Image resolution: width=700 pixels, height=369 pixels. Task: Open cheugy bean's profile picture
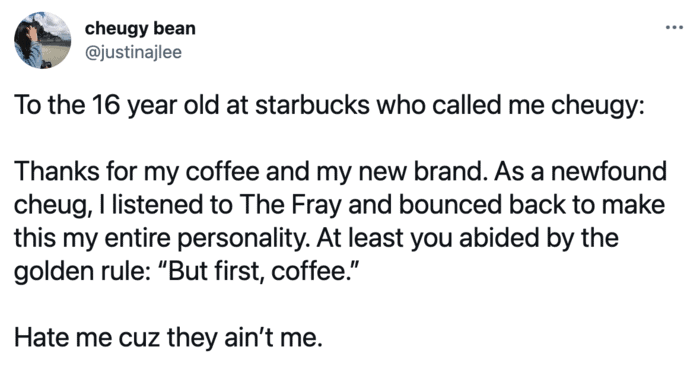pyautogui.click(x=42, y=40)
